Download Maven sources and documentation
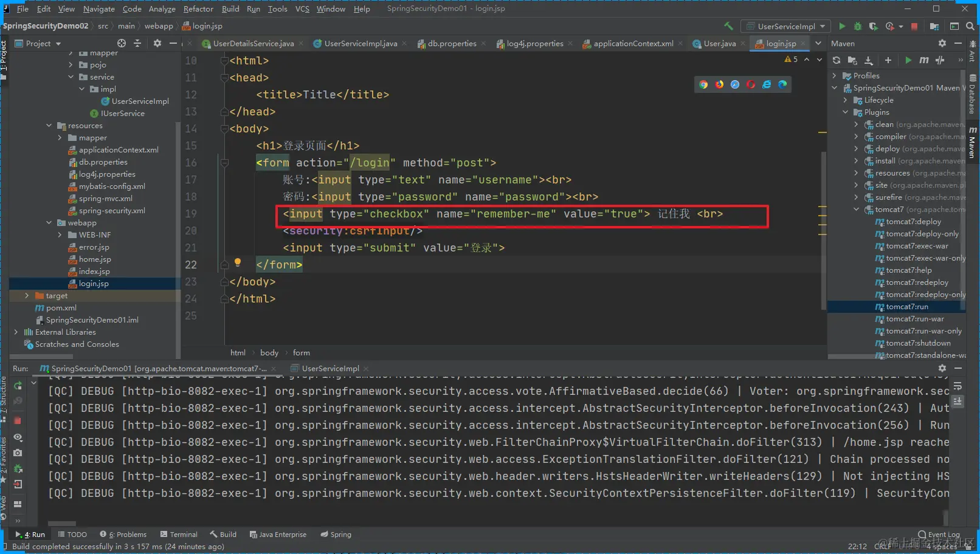Viewport: 980px width, 554px height. [869, 60]
